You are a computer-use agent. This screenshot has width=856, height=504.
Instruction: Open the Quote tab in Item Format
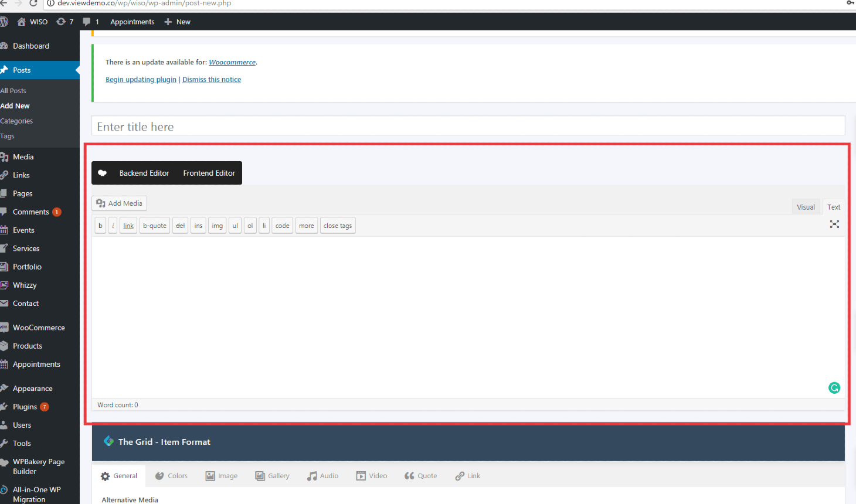click(421, 476)
